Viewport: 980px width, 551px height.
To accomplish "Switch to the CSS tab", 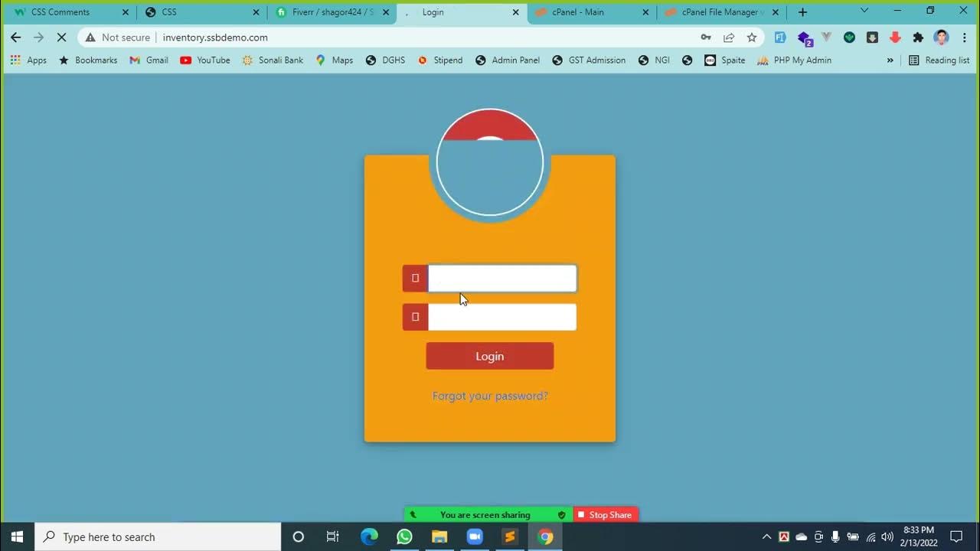I will pos(201,12).
